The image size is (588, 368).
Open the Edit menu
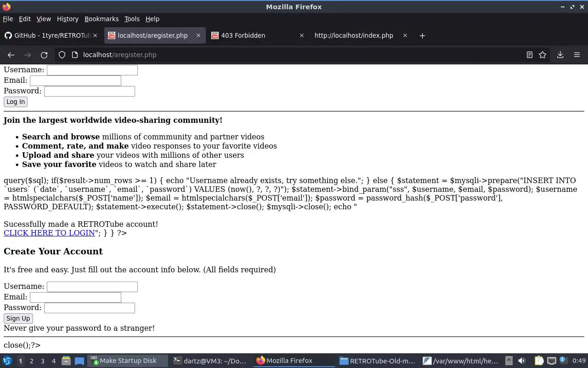pos(25,19)
